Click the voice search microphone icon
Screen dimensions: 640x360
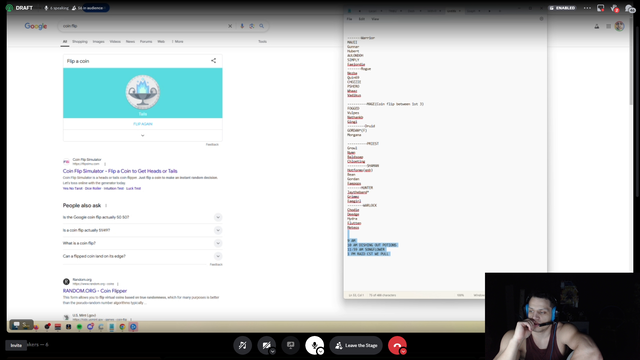(x=242, y=26)
